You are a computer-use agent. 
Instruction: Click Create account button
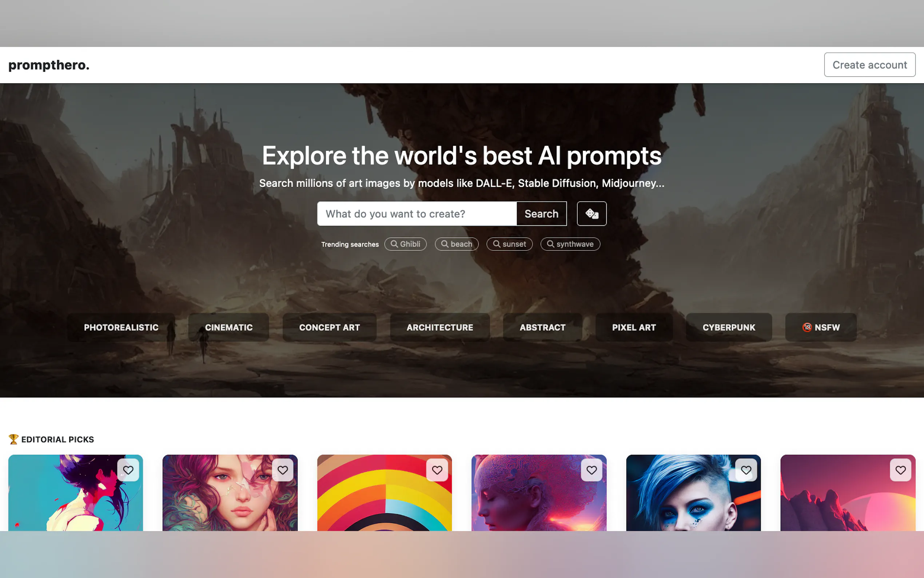[x=869, y=64]
